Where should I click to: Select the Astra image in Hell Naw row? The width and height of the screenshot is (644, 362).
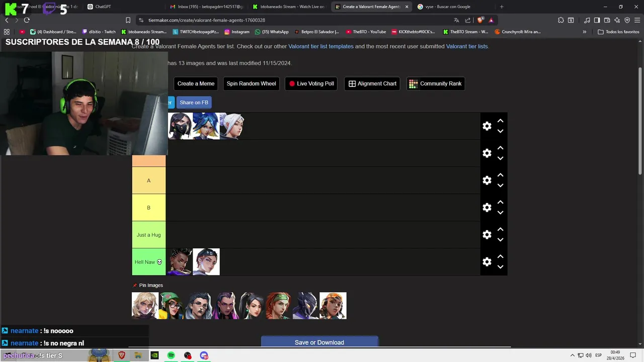[180, 262]
